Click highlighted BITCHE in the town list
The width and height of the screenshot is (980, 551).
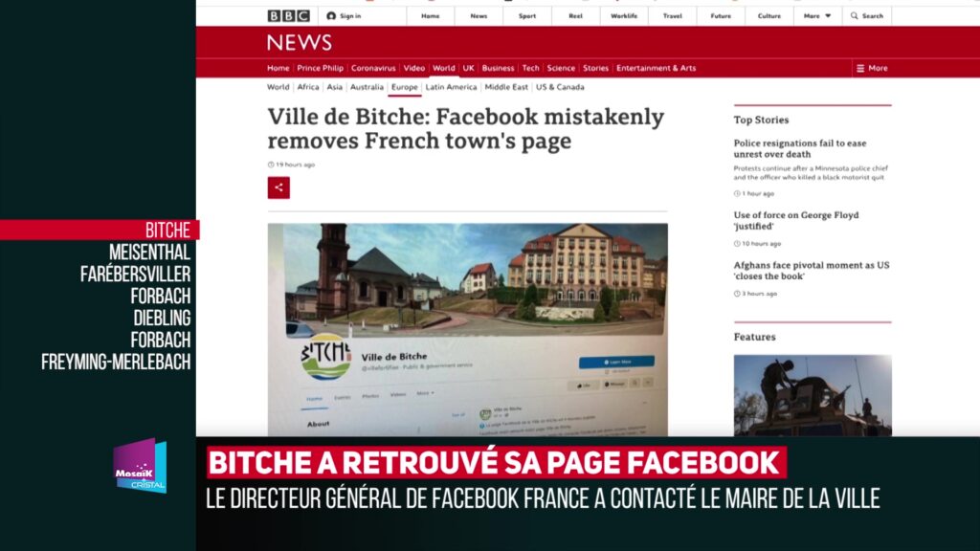167,230
